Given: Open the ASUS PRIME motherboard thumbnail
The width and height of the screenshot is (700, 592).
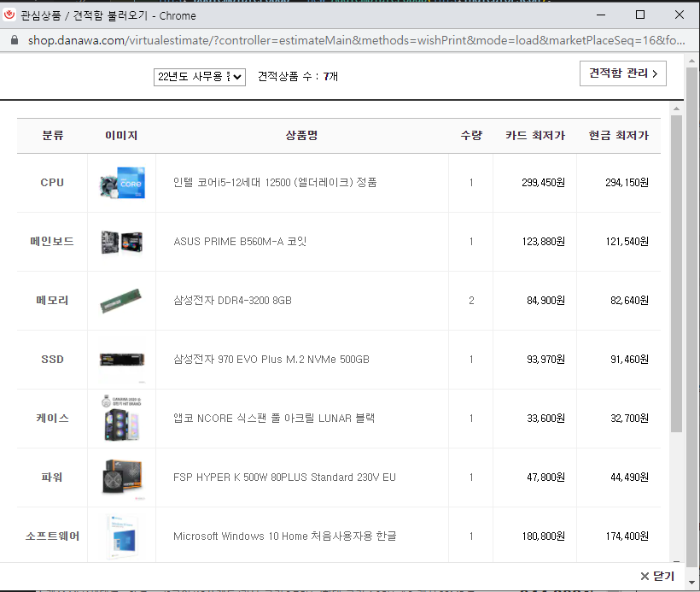Looking at the screenshot, I should tap(122, 242).
